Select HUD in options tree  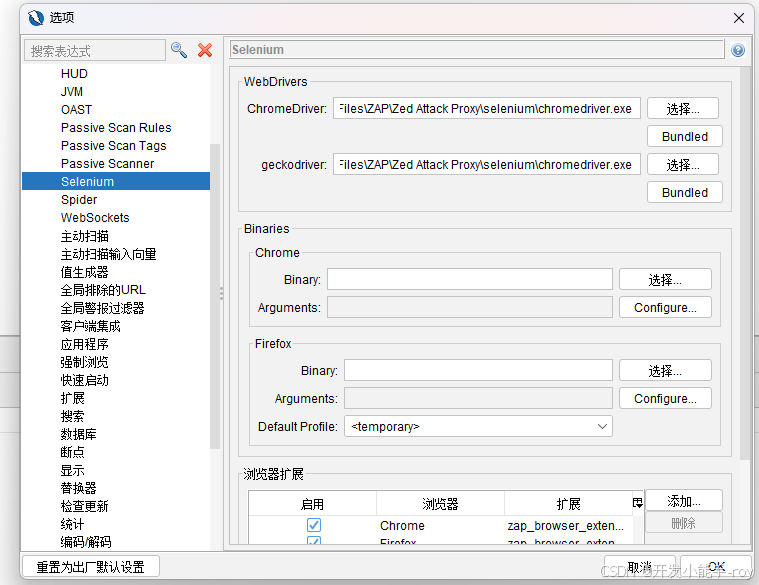pos(74,74)
